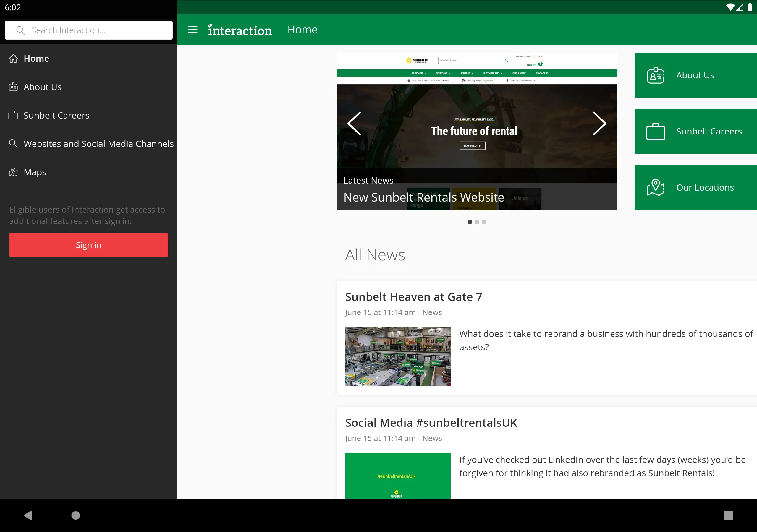Image resolution: width=757 pixels, height=532 pixels.
Task: Click About Us badge icon in sidebar
Action: [x=13, y=87]
